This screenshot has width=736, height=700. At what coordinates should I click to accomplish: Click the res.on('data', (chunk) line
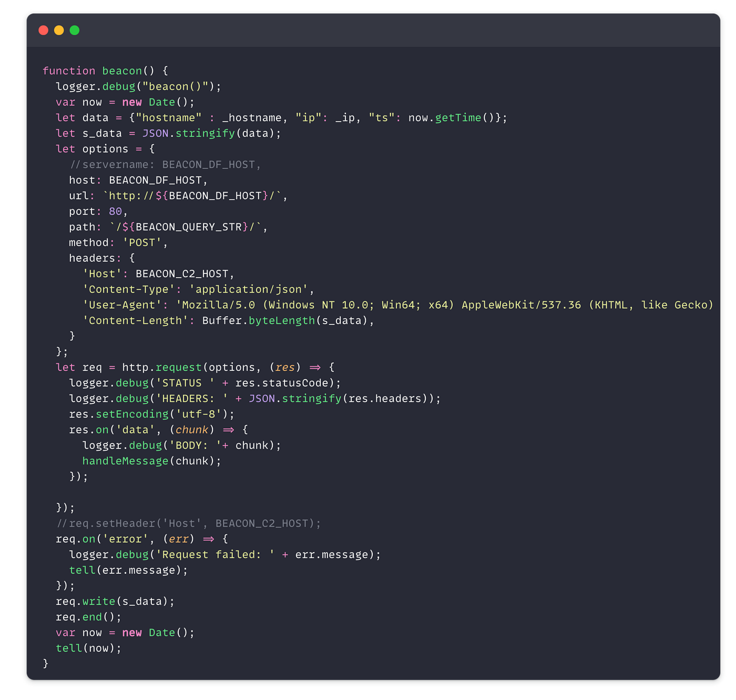[x=158, y=430]
